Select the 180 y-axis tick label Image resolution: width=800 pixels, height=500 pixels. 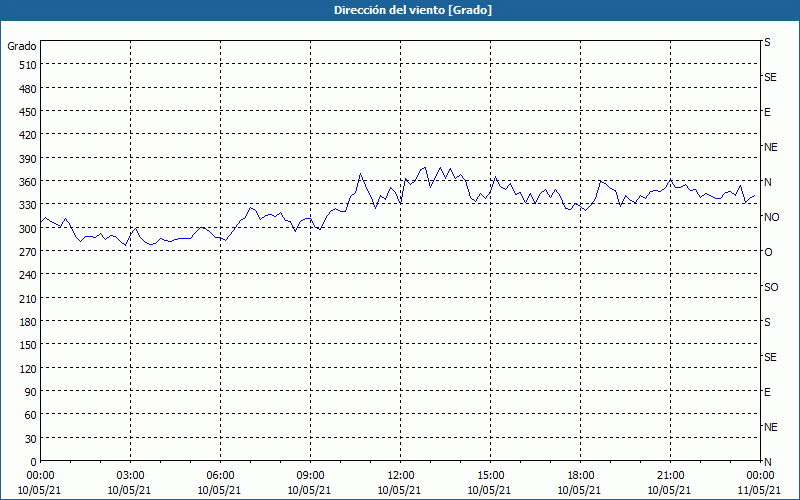tap(29, 322)
